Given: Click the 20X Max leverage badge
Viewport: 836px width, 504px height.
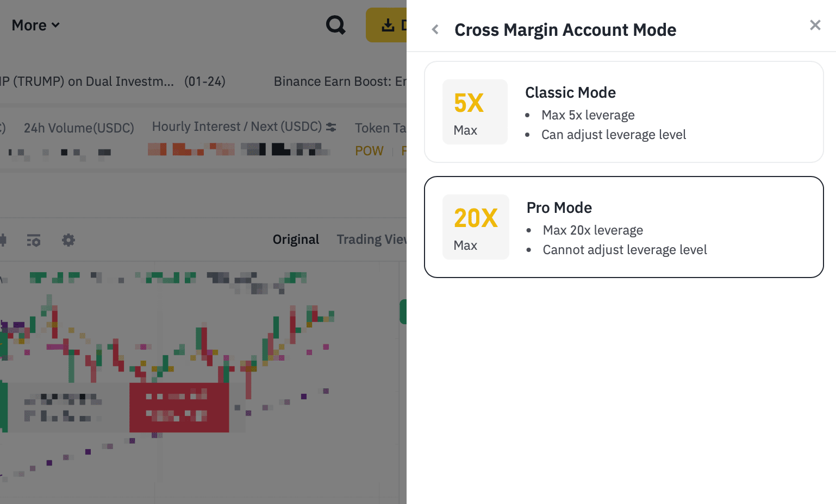Looking at the screenshot, I should point(476,227).
